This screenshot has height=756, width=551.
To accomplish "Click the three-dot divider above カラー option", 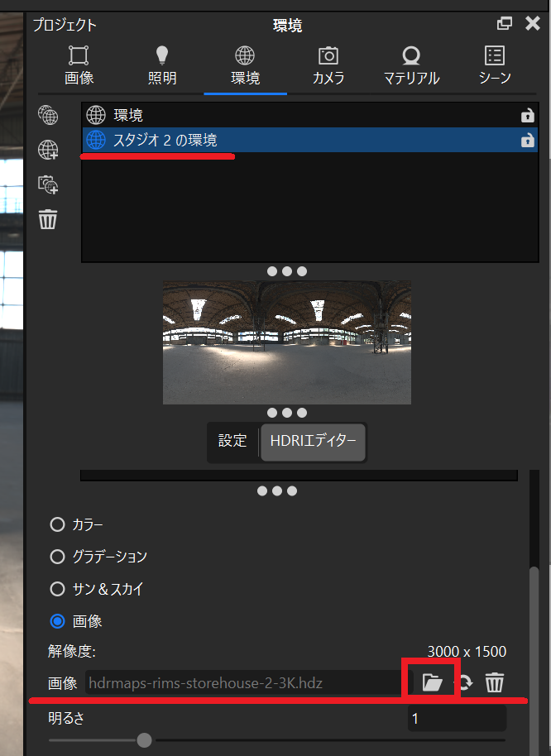I will point(276,490).
